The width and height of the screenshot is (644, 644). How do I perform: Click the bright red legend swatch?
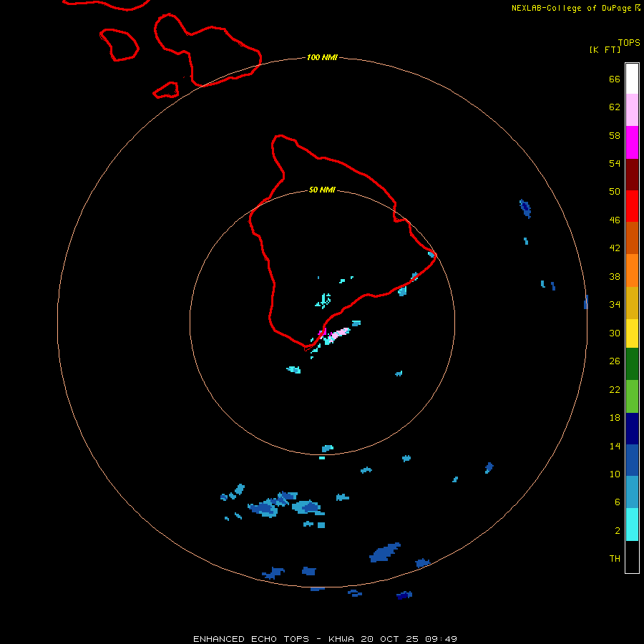pos(632,206)
